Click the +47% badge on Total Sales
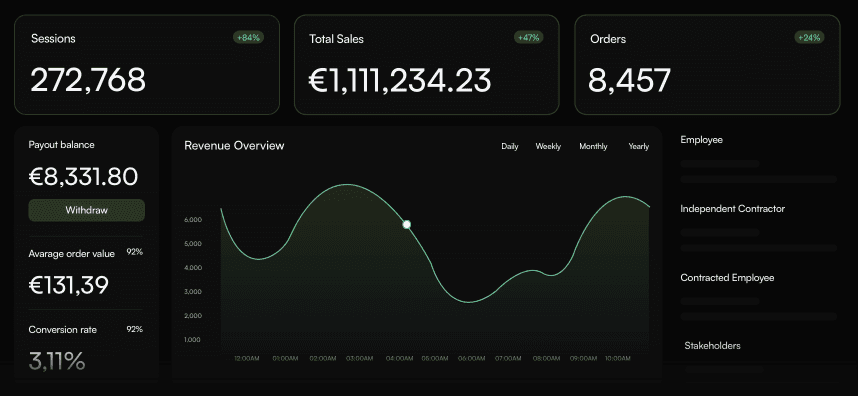The image size is (858, 396). [529, 38]
